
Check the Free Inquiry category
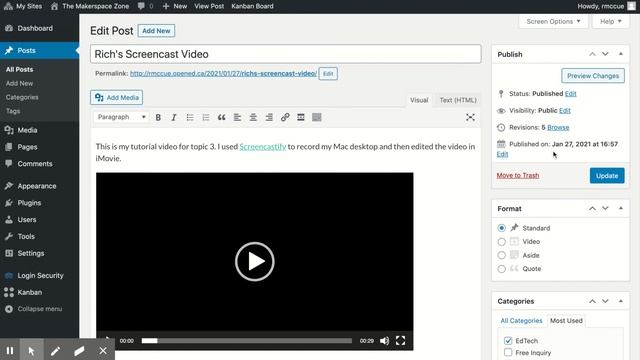(508, 352)
